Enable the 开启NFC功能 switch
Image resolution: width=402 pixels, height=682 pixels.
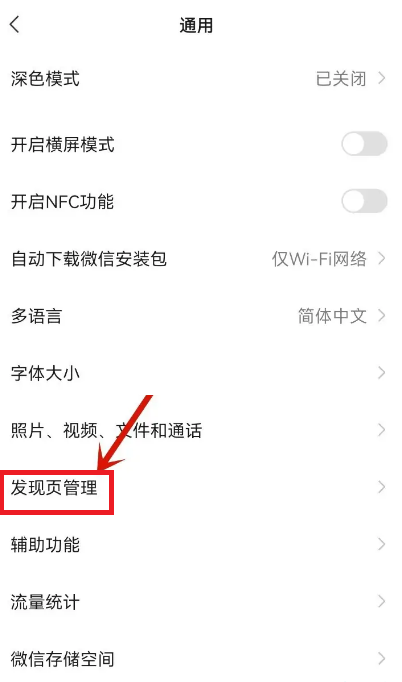point(364,201)
